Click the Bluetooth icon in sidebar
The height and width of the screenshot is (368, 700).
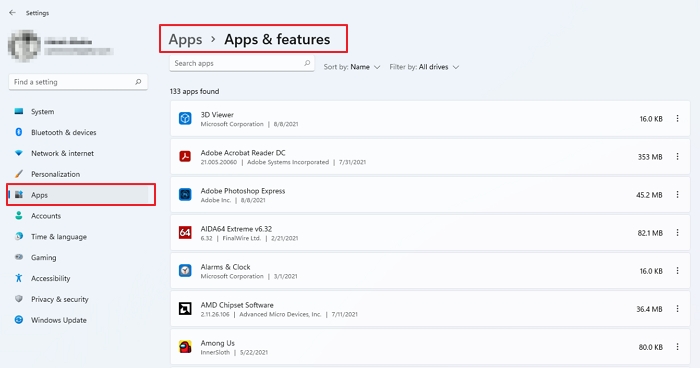click(19, 132)
